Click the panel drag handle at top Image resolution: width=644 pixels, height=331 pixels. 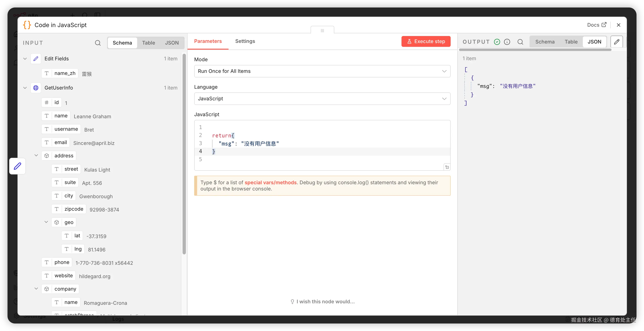coord(322,31)
